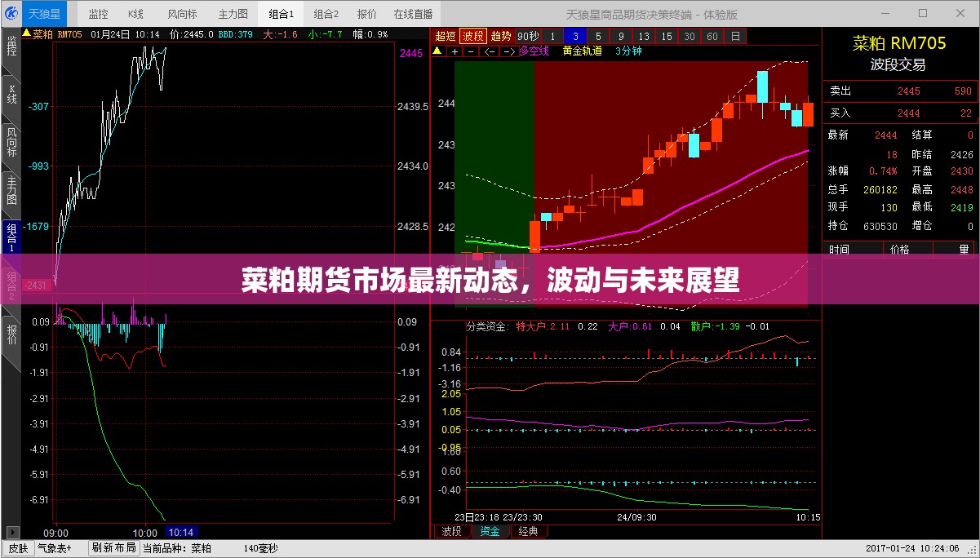Click the 皮肤 skin button
Image resolution: width=980 pixels, height=558 pixels.
[18, 548]
